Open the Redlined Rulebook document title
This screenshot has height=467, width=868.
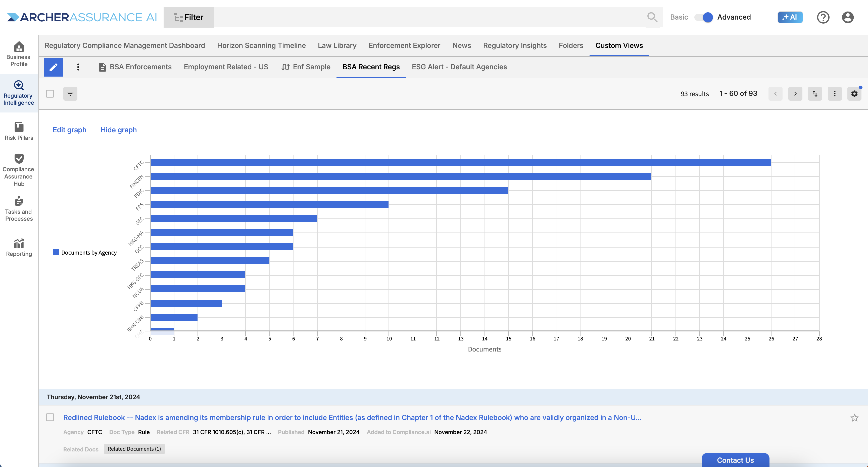coord(352,418)
